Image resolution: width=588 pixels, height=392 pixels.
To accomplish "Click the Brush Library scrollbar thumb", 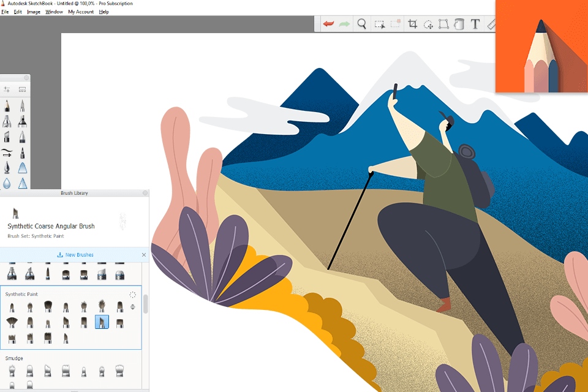I will coord(146,304).
